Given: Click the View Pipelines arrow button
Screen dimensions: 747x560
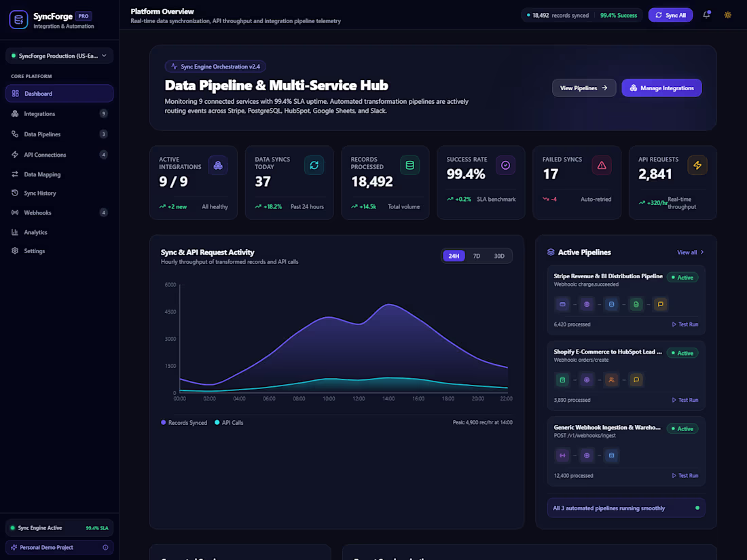Looking at the screenshot, I should 584,88.
